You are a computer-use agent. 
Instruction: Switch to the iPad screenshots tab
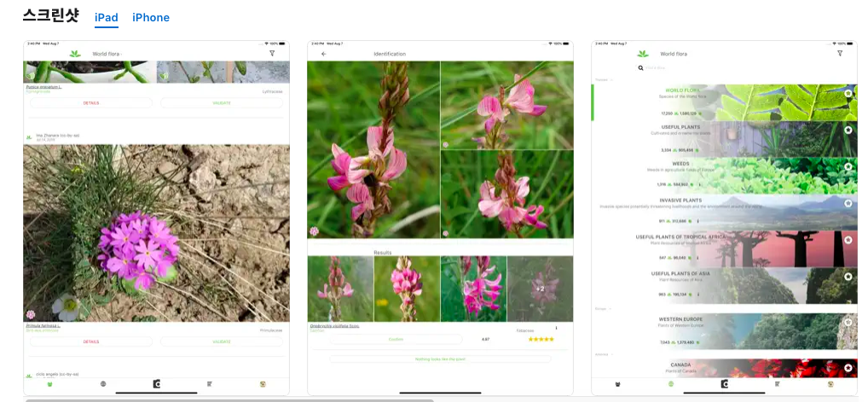coord(107,18)
